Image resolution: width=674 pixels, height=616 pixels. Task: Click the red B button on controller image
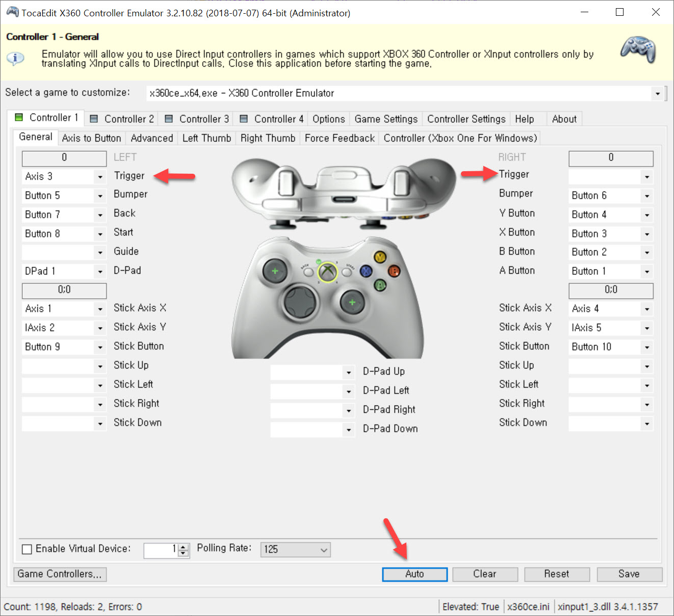394,271
